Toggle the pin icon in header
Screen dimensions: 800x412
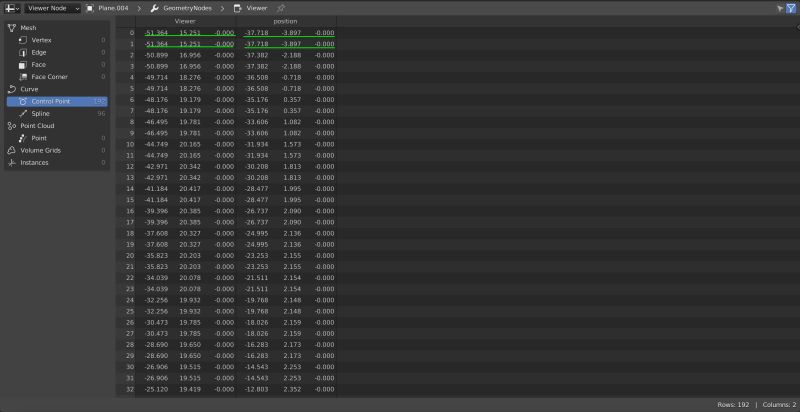click(281, 8)
